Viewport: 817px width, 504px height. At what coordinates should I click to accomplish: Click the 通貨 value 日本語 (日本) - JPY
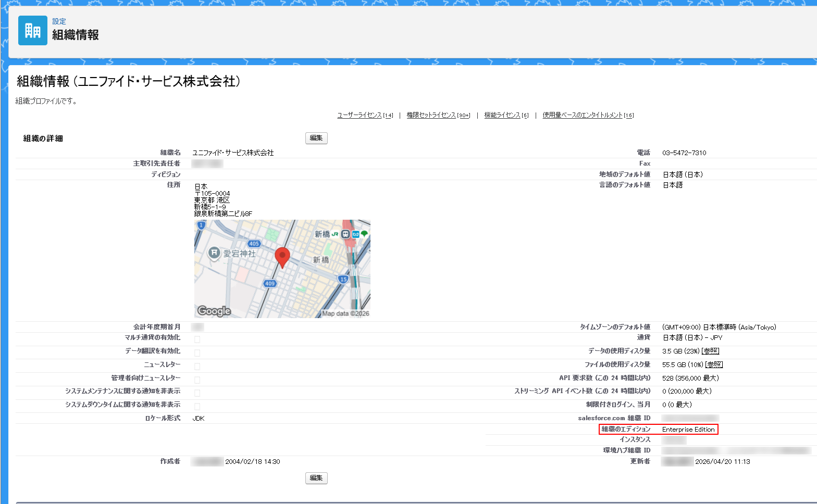692,338
